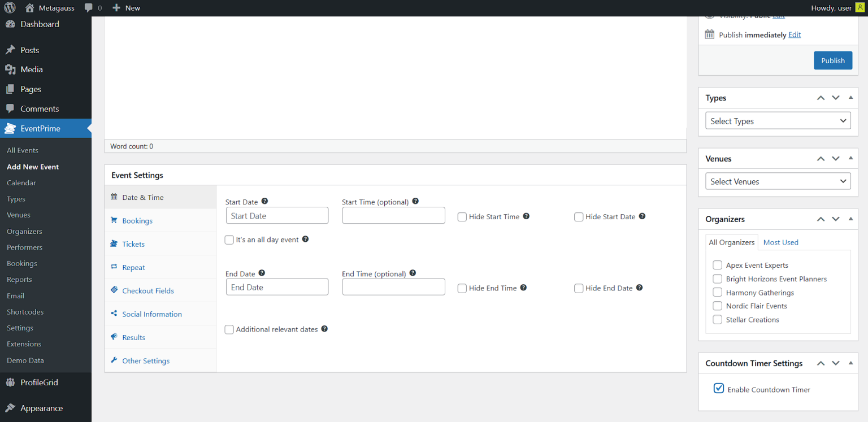This screenshot has height=422, width=868.
Task: Click the comments bubble icon in admin bar
Action: tap(89, 8)
